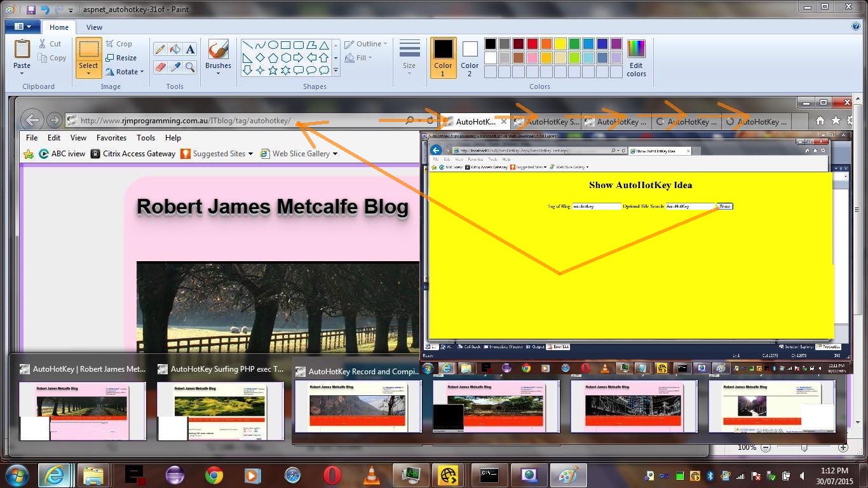
Task: Open the Edit colors dialog
Action: (636, 58)
